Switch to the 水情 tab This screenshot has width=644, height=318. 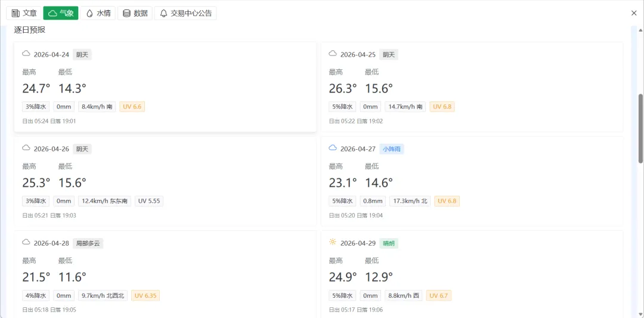[x=98, y=13]
